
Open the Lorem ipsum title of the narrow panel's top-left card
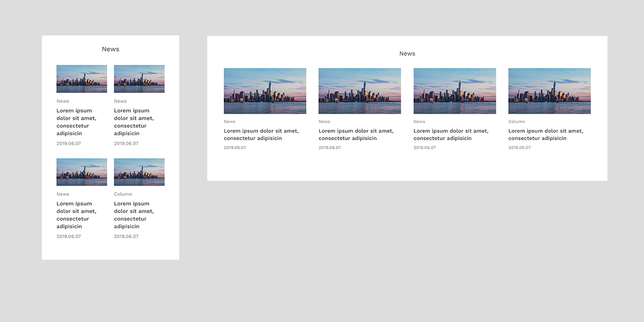coord(76,122)
